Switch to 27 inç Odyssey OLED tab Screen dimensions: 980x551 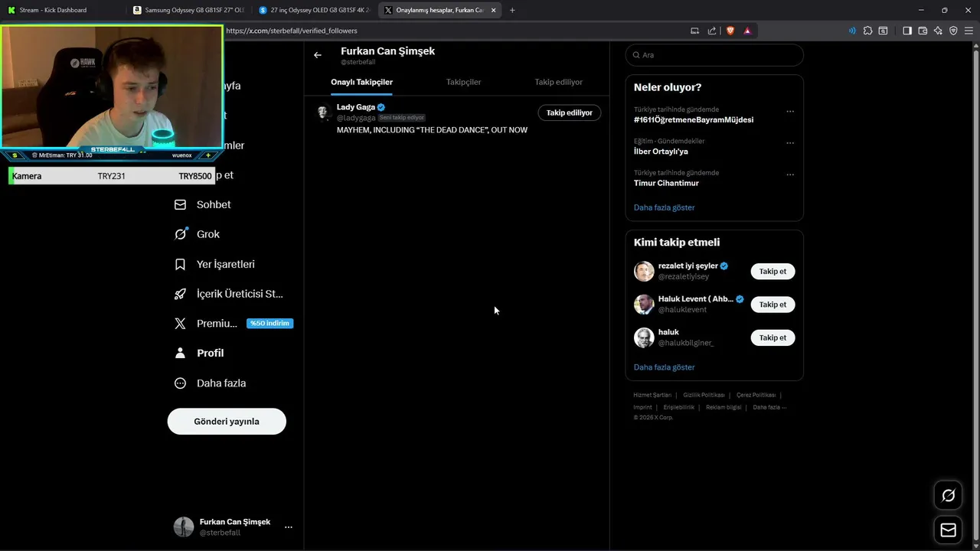pos(315,10)
